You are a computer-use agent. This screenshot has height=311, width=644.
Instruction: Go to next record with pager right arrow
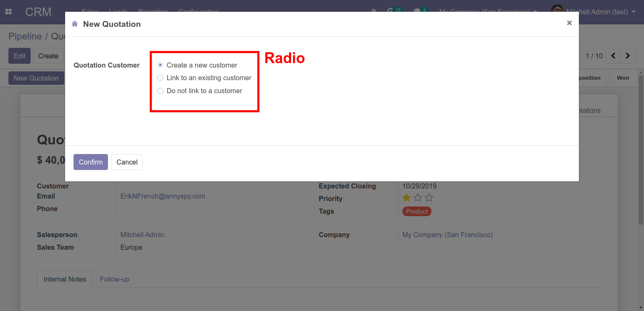pyautogui.click(x=628, y=56)
